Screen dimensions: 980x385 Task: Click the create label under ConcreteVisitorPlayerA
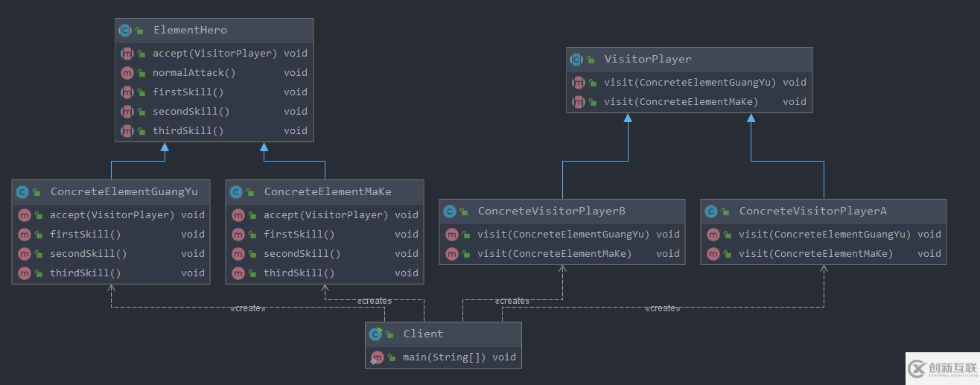662,308
